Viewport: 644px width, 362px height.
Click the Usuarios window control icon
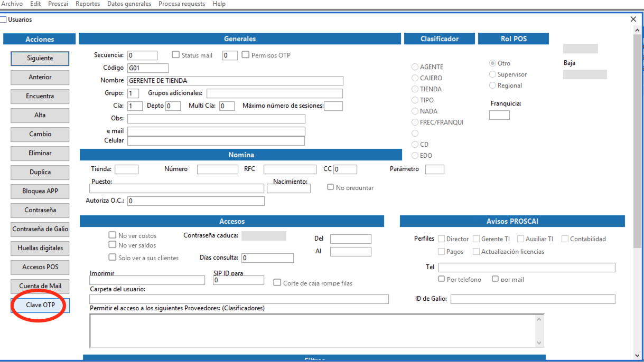pyautogui.click(x=3, y=20)
